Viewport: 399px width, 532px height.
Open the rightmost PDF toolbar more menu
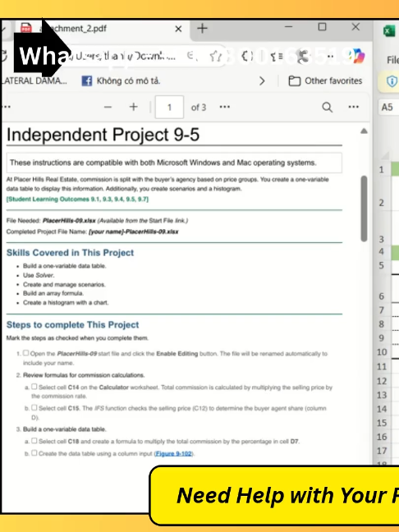354,107
